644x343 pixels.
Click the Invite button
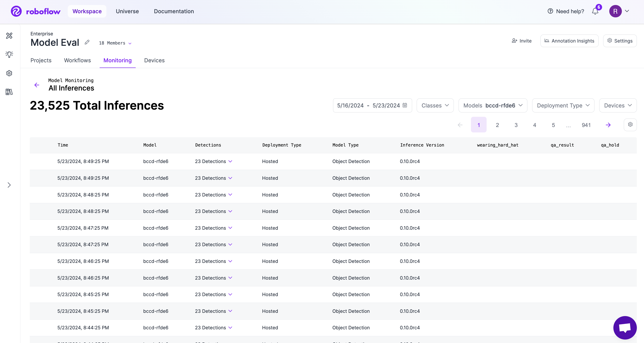522,41
